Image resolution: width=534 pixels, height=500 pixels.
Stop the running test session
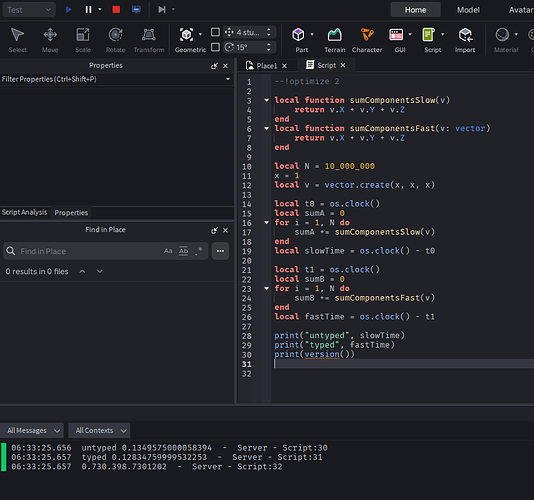tap(116, 10)
